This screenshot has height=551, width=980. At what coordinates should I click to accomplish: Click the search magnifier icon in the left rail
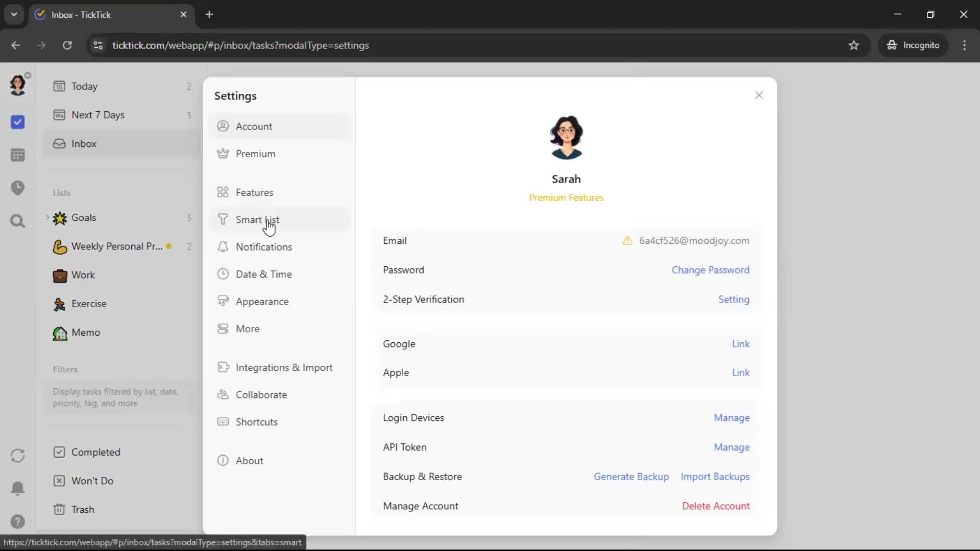click(x=17, y=221)
